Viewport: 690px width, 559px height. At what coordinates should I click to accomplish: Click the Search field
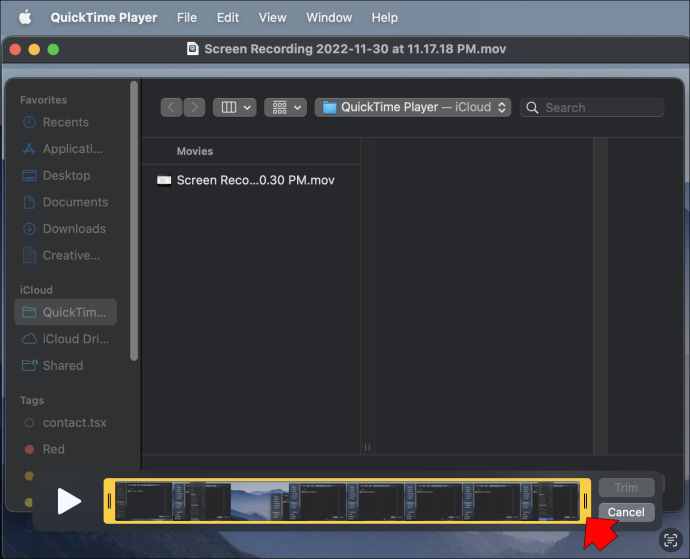click(x=592, y=107)
